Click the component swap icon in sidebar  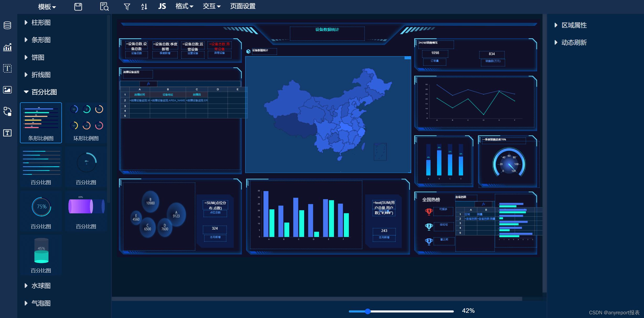(7, 112)
